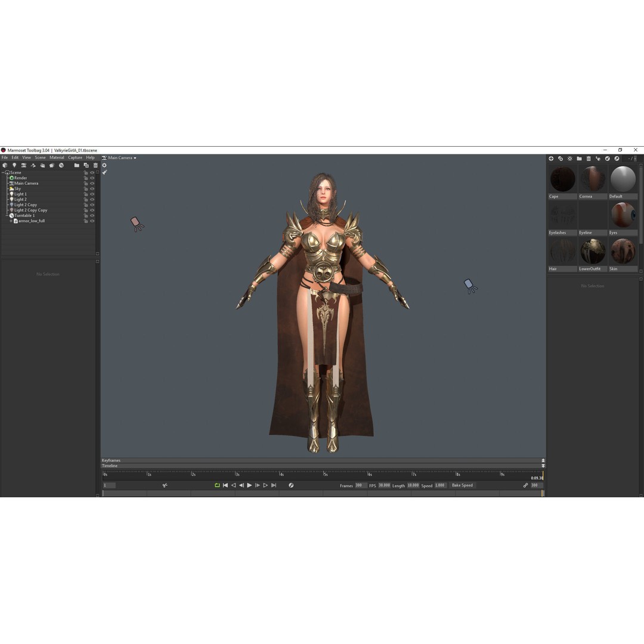The image size is (644, 644).
Task: Add a new mesh object to scene
Action: click(x=5, y=165)
